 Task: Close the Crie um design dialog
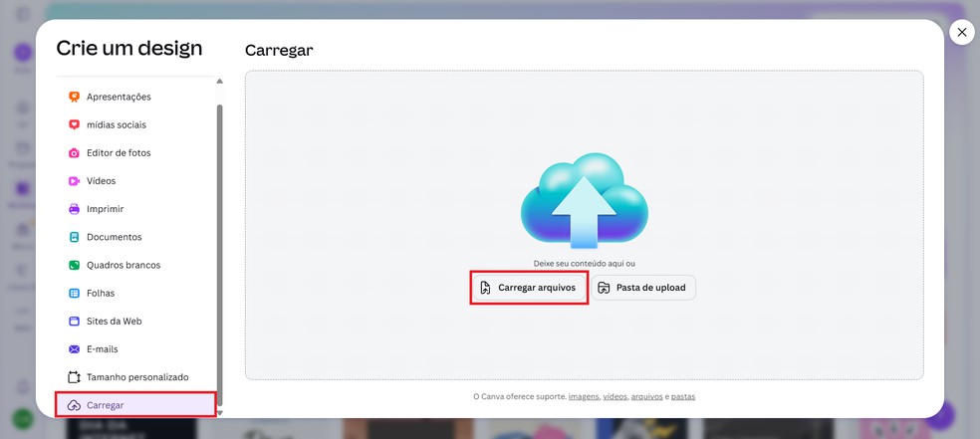962,32
